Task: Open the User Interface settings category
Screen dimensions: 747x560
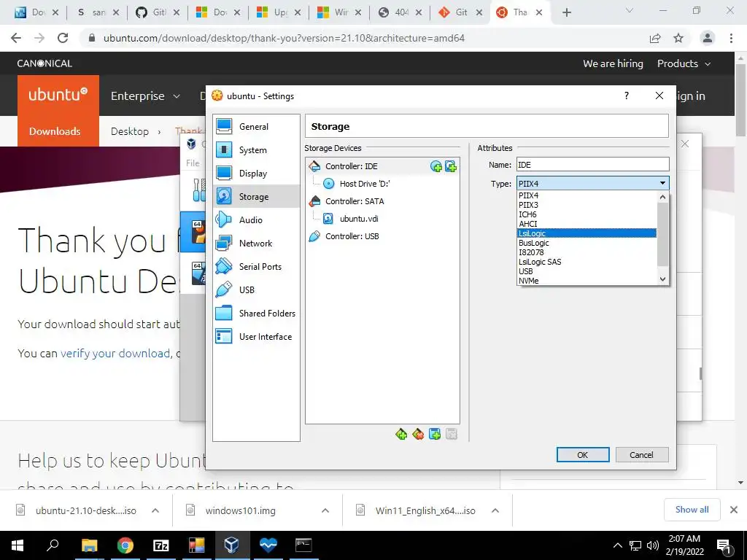Action: 256,337
